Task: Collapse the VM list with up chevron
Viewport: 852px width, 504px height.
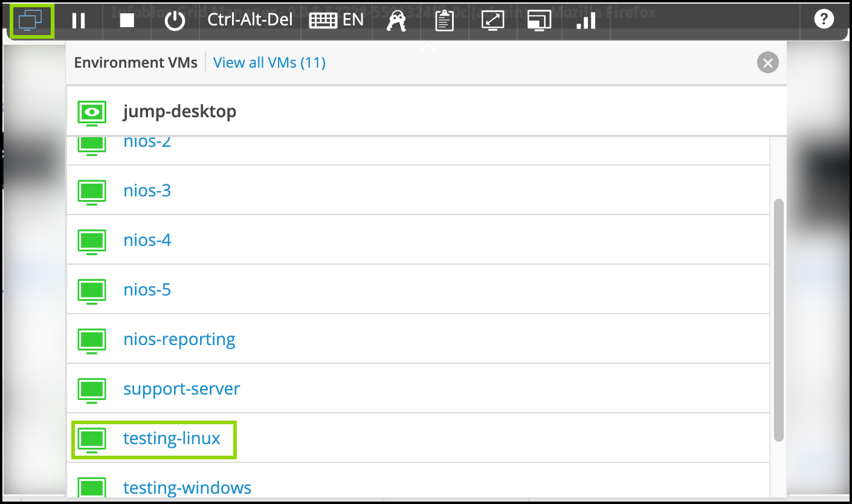Action: [x=428, y=47]
